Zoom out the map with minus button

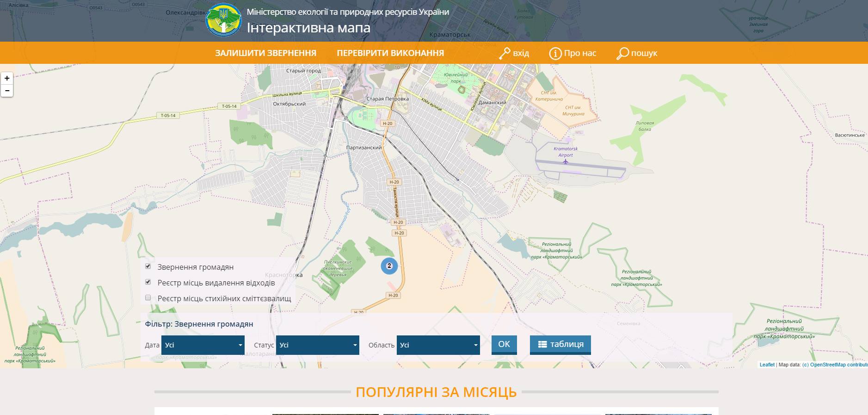(7, 91)
